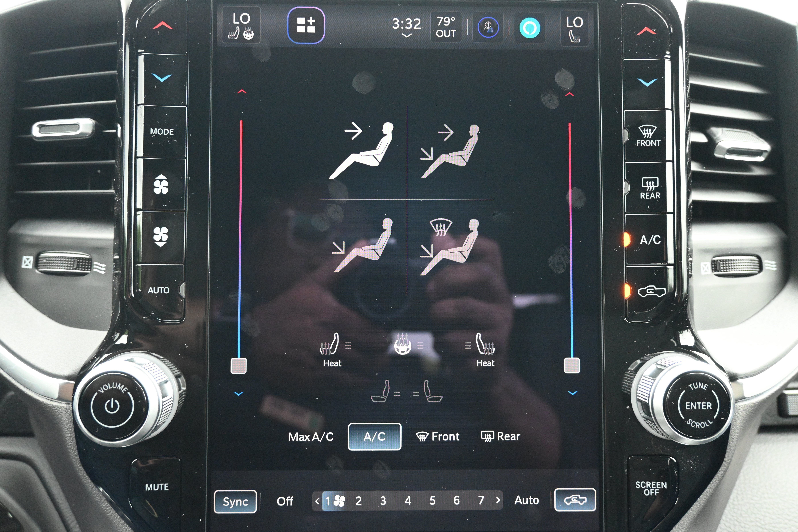Tap midpoint of driver temperature slider track

(x=240, y=239)
